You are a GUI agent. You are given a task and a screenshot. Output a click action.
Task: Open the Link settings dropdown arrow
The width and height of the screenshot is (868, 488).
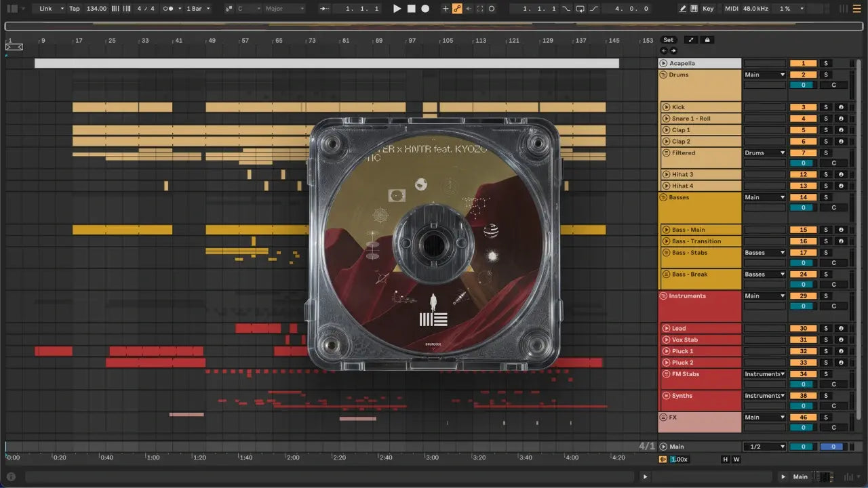pos(62,9)
